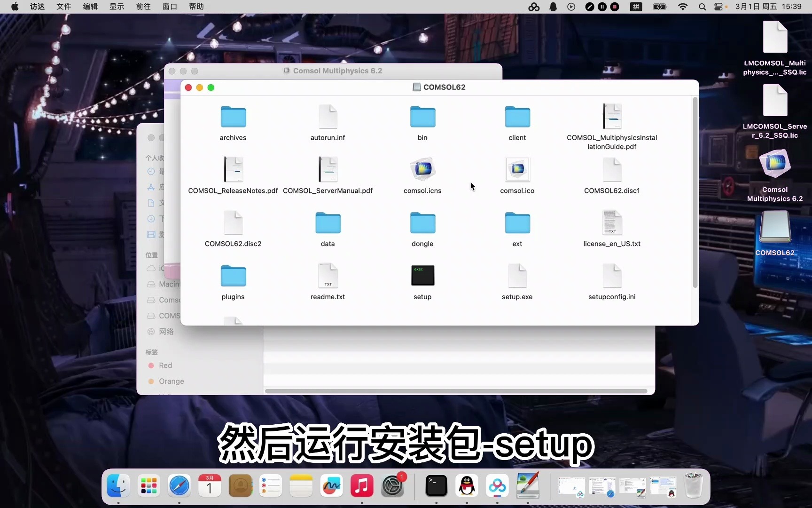Open Spotlight search in menu bar

click(702, 7)
